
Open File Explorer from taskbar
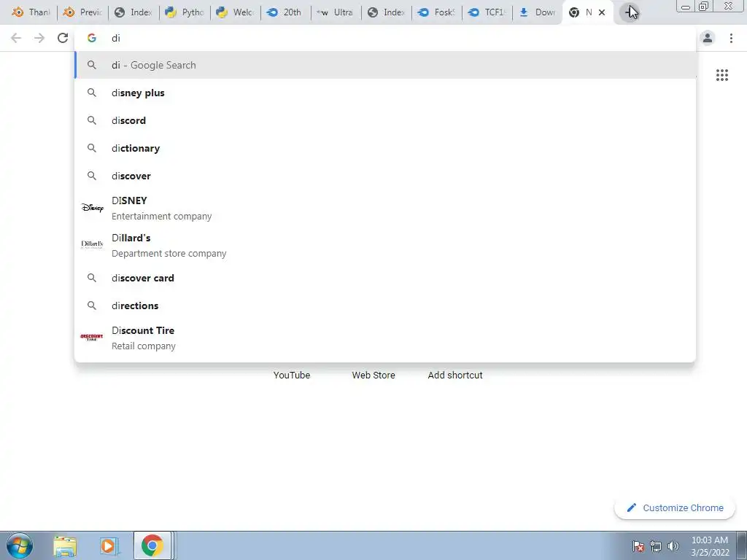point(65,546)
